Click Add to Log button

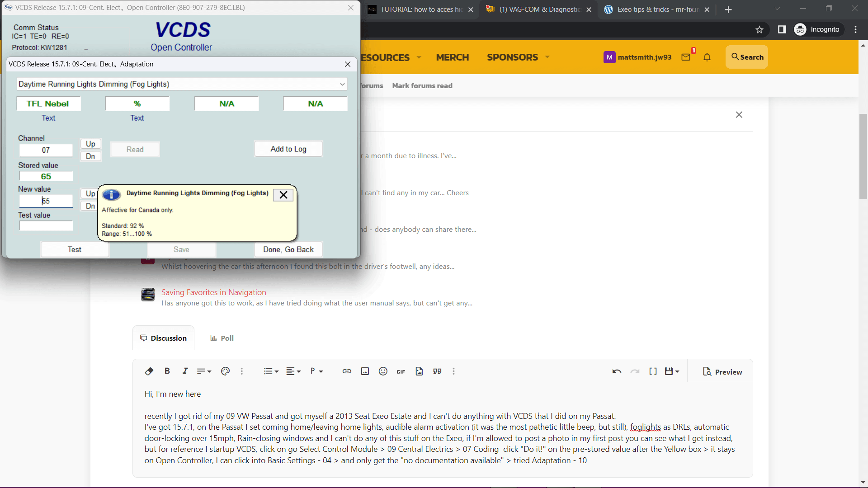pos(288,149)
